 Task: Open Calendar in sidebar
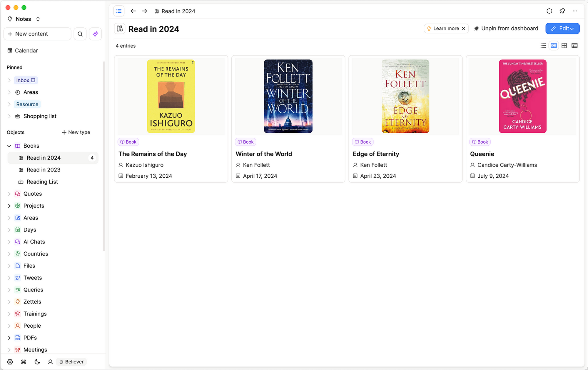pyautogui.click(x=26, y=51)
